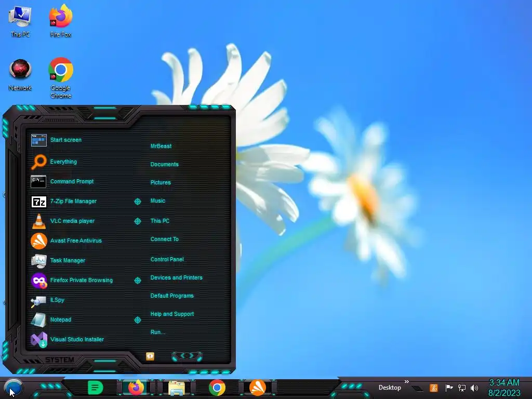Screen dimensions: 532x399
Task: Open the MrBeast user folder link
Action: point(161,146)
